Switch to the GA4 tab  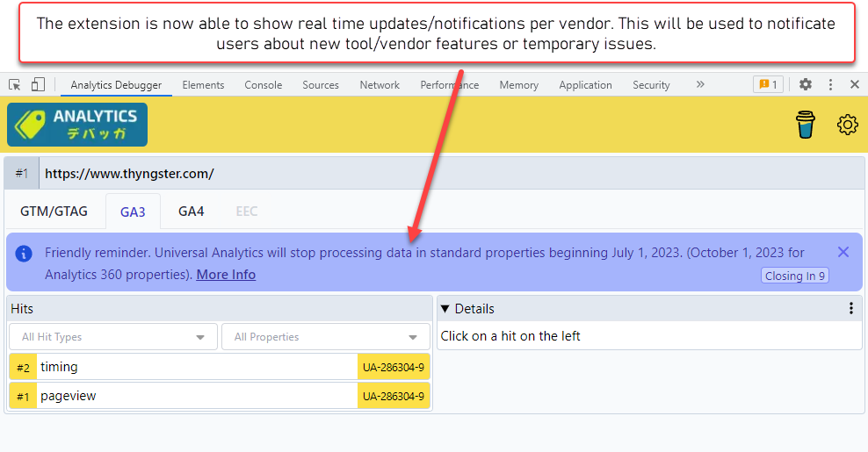(x=191, y=212)
